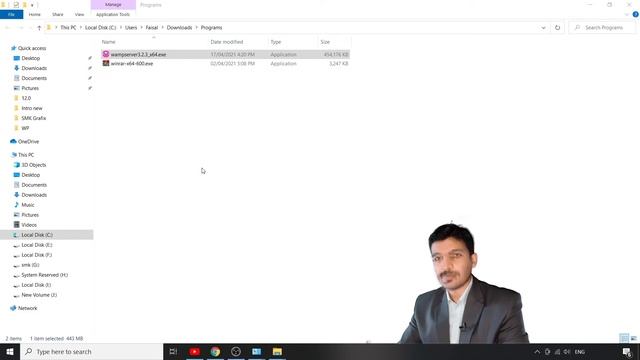The image size is (640, 360).
Task: Open the 12.0 folder in sidebar
Action: click(x=26, y=98)
